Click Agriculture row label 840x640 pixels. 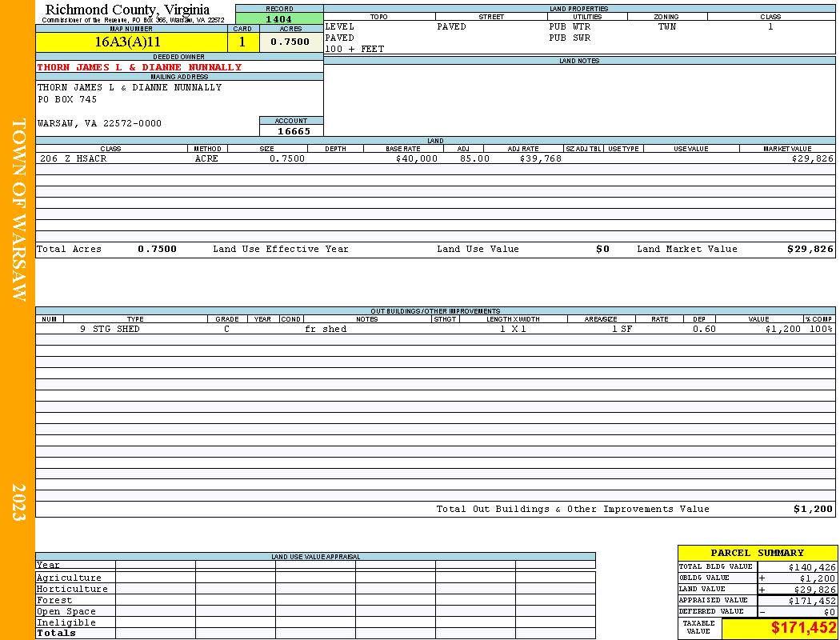pos(69,578)
